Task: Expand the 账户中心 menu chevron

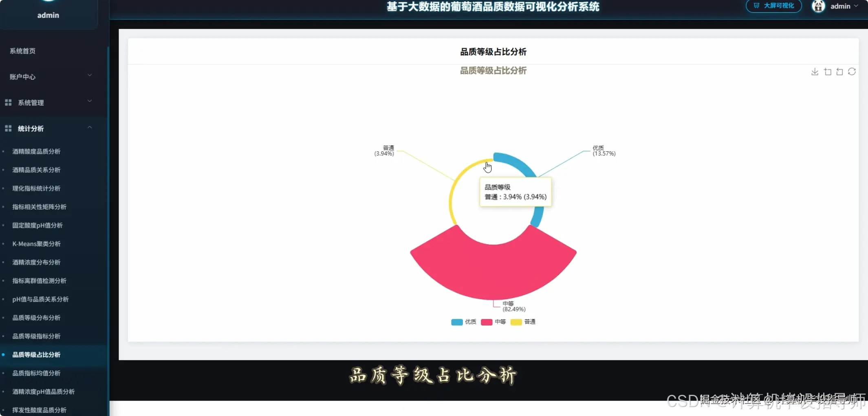Action: point(90,75)
